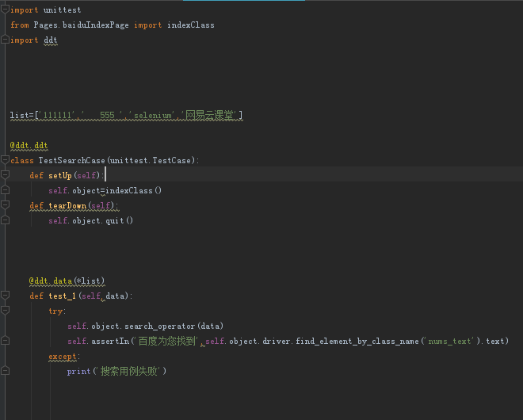Collapse the TestSearchCase class fold marker

click(5, 160)
